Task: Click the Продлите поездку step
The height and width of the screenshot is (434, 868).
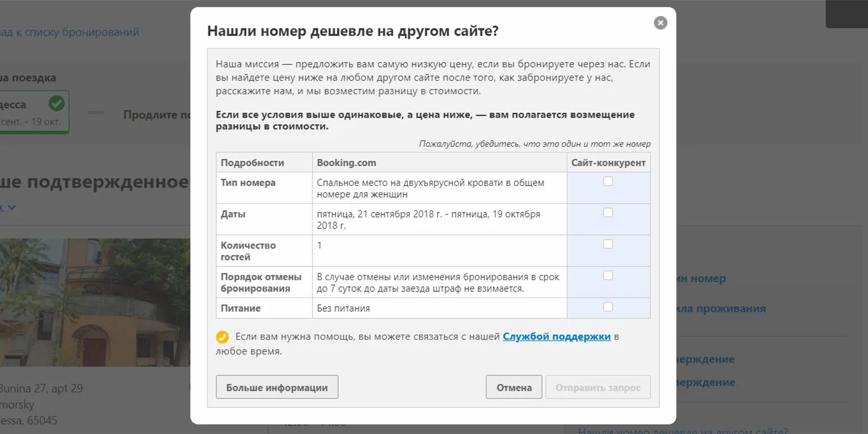Action: tap(156, 115)
